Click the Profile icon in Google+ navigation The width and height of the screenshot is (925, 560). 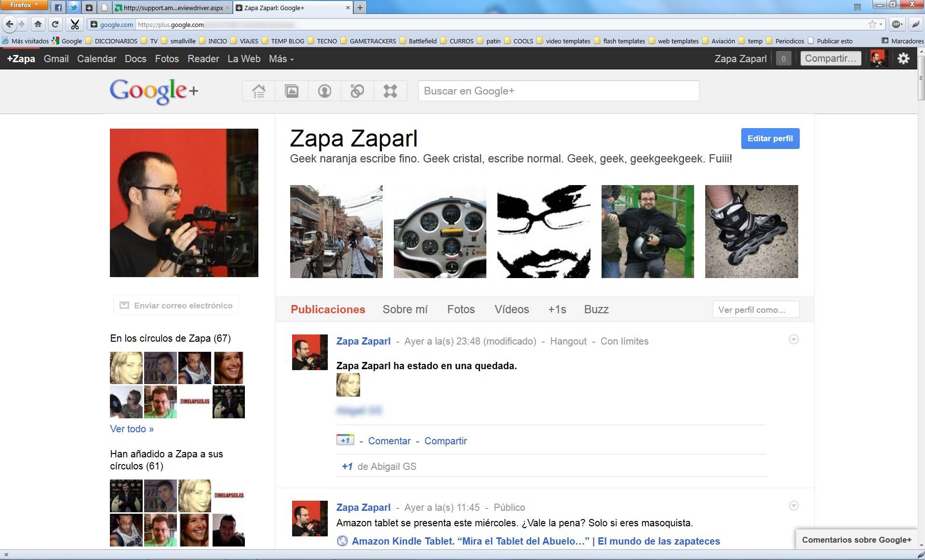click(324, 91)
